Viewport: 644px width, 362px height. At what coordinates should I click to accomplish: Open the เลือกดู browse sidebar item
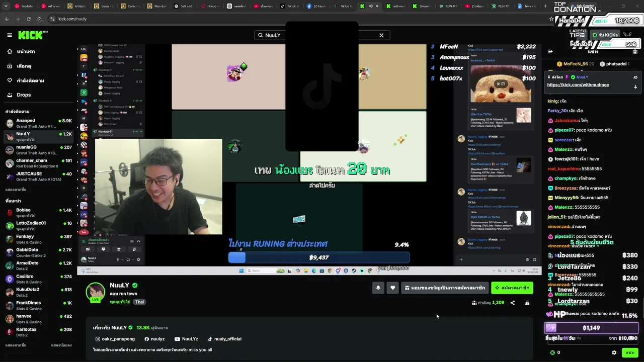pyautogui.click(x=38, y=66)
